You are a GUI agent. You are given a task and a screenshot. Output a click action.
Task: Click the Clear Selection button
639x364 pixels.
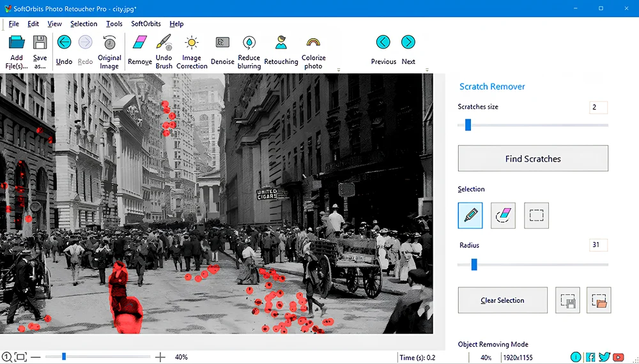502,300
